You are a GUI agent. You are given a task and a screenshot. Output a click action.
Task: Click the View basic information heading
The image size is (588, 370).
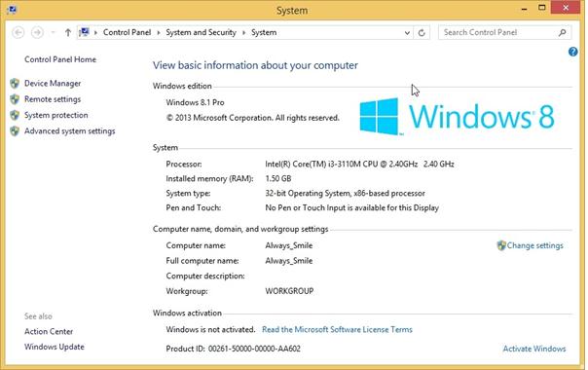tap(255, 65)
